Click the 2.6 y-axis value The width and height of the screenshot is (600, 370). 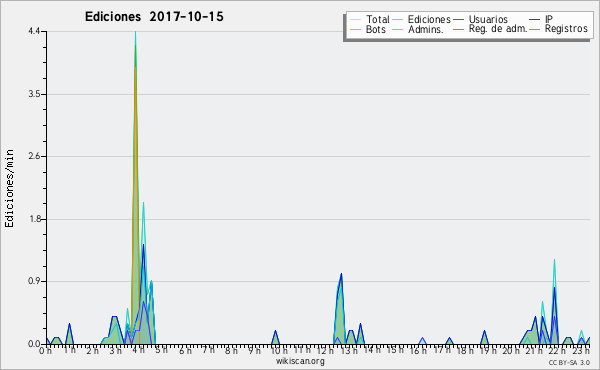[x=34, y=156]
